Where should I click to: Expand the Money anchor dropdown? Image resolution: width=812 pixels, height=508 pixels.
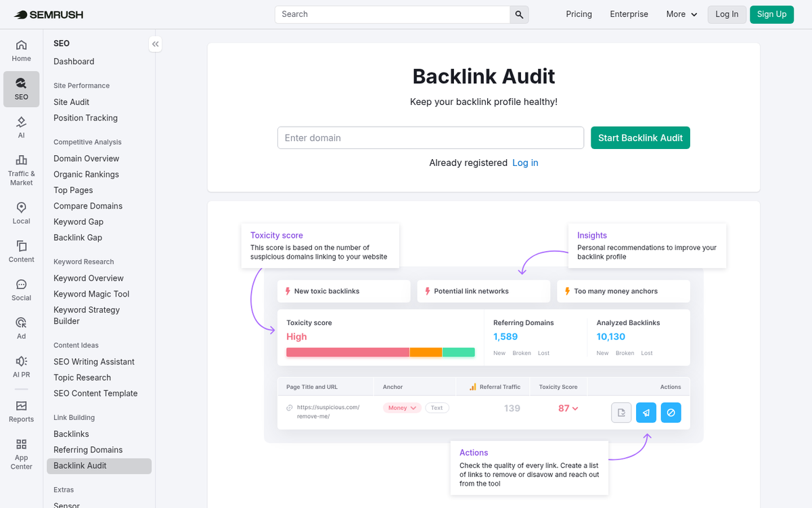click(402, 407)
